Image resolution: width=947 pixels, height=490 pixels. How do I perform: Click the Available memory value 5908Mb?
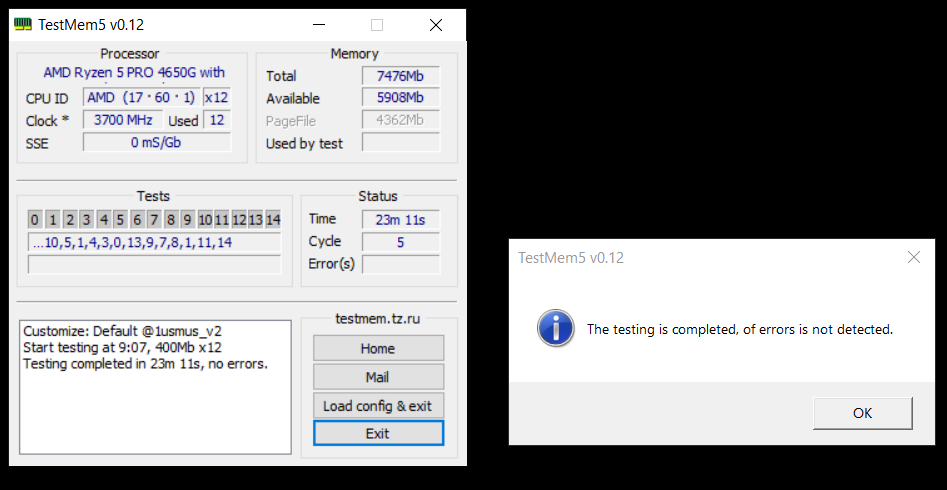(x=400, y=98)
